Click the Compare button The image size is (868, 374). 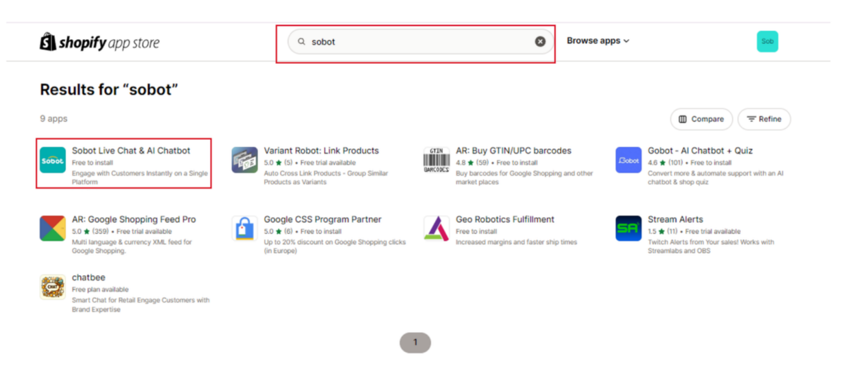701,119
